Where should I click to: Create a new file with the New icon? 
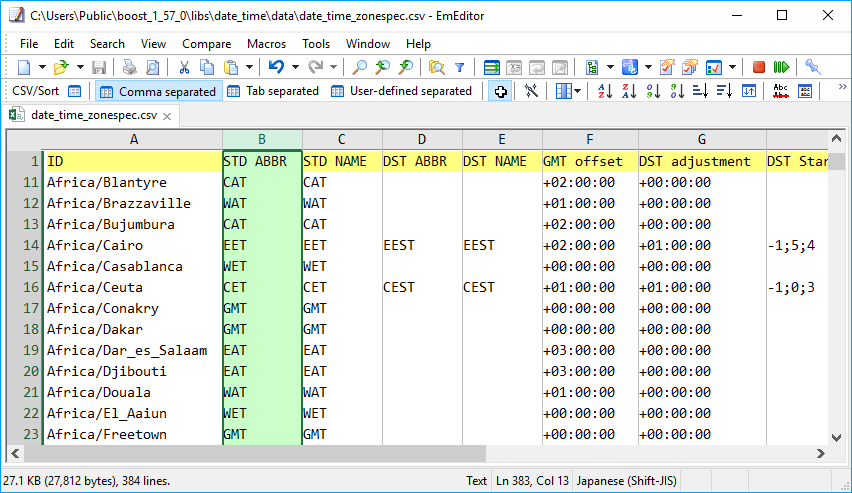tap(24, 67)
